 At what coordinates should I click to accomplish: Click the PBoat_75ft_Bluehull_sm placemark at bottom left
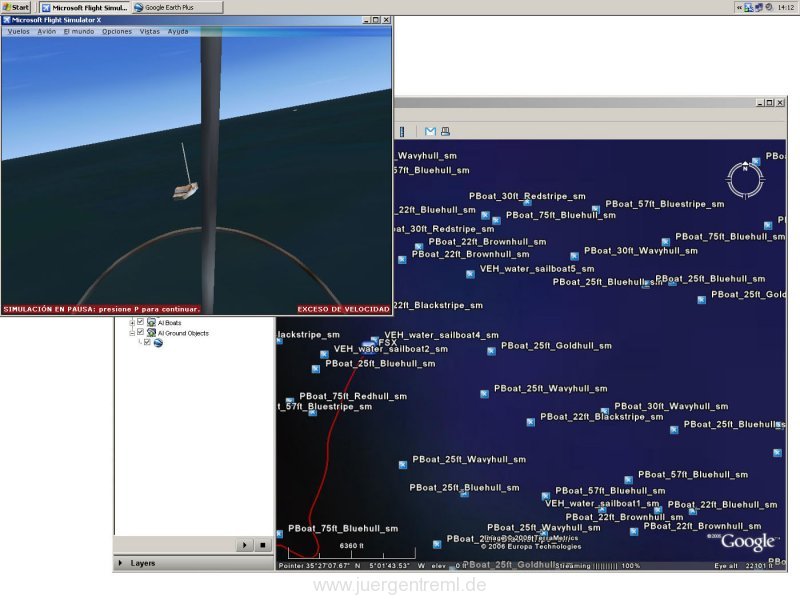pos(280,534)
